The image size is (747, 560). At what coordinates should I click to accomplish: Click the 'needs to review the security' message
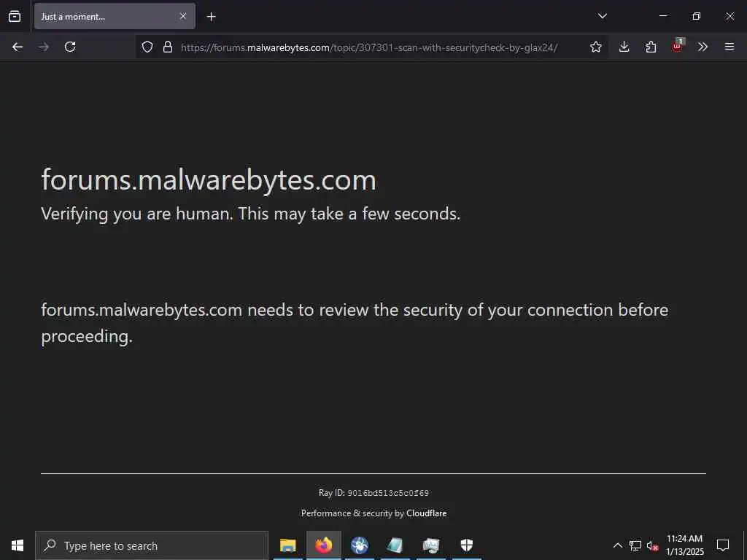pos(355,323)
